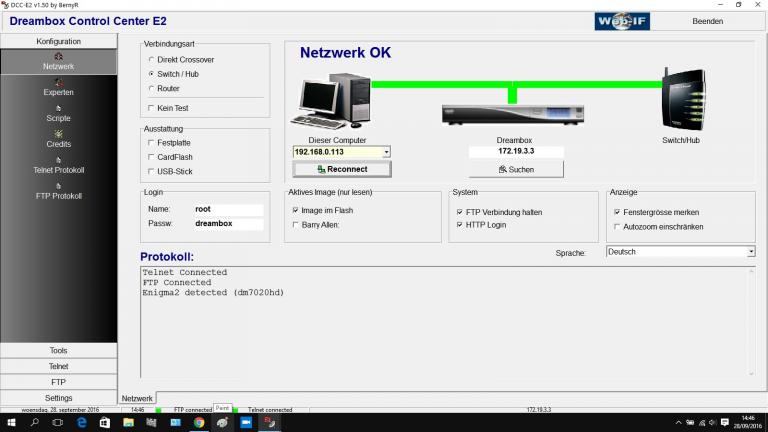Screen dimensions: 768x432
Task: Select the Router connection type
Action: point(151,88)
